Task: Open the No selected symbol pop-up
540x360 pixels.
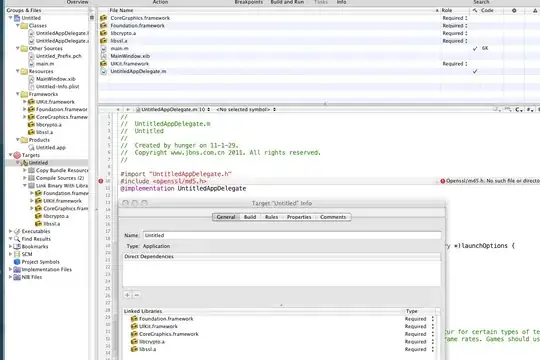Action: 246,110
